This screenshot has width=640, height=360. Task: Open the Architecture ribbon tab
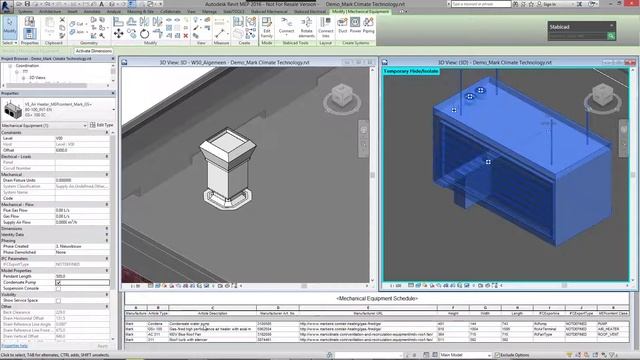(x=50, y=11)
